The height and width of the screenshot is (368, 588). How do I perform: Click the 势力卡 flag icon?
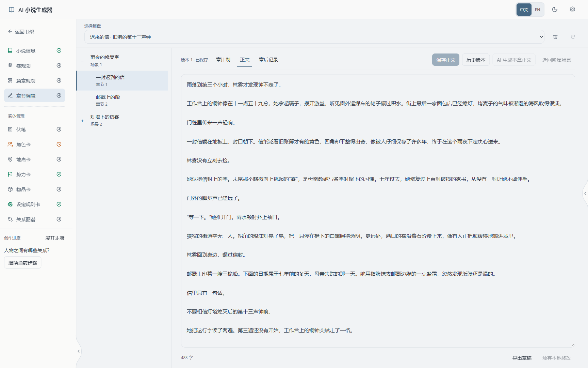tap(10, 174)
